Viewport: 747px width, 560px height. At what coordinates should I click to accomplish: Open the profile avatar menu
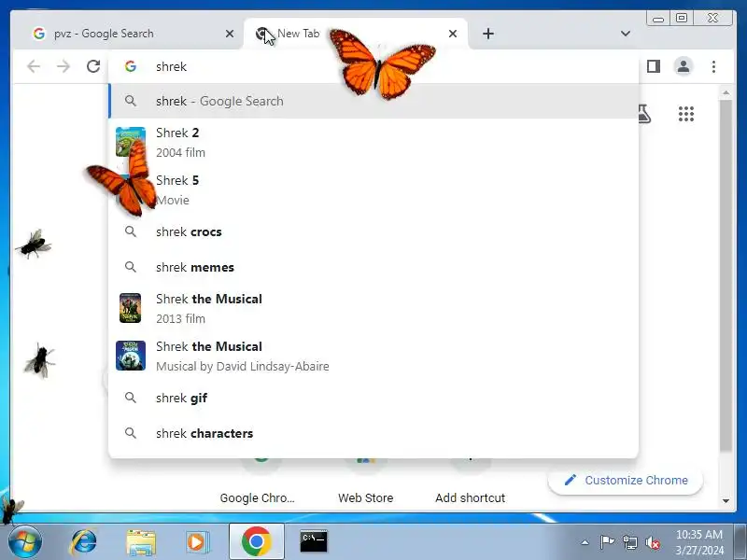click(x=684, y=66)
